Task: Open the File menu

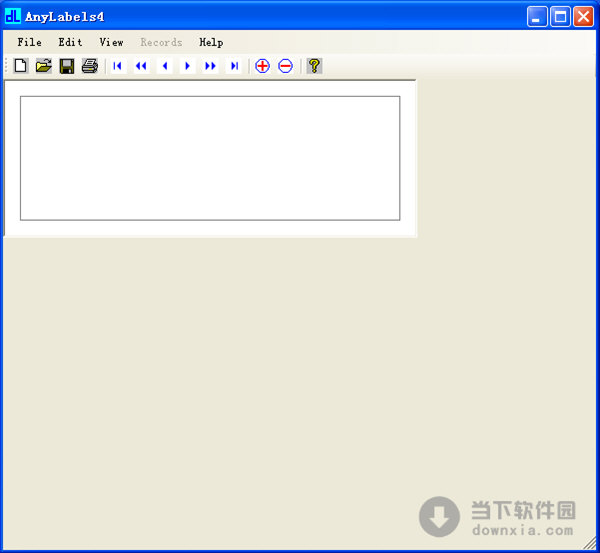Action: (x=30, y=42)
